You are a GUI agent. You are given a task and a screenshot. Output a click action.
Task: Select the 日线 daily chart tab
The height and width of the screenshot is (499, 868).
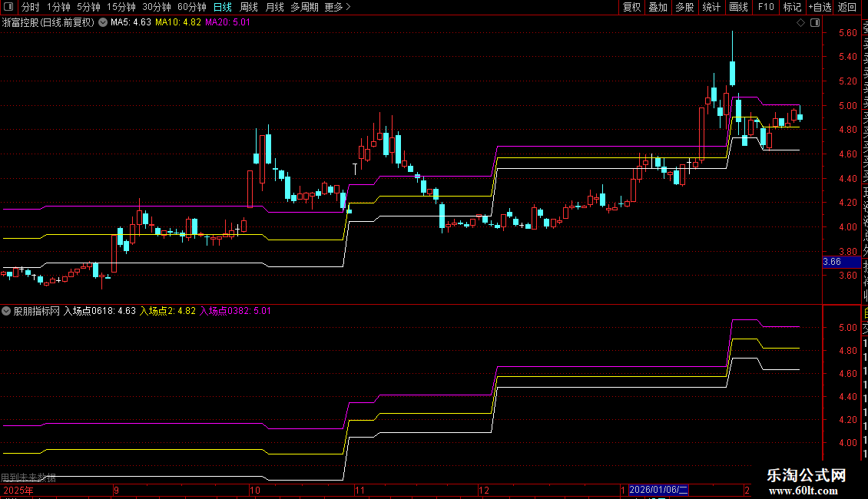click(223, 7)
